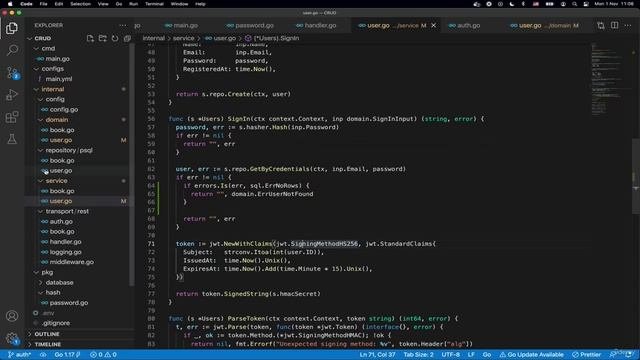The width and height of the screenshot is (640, 360).
Task: Click line number 71 in the gutter
Action: pos(151,244)
